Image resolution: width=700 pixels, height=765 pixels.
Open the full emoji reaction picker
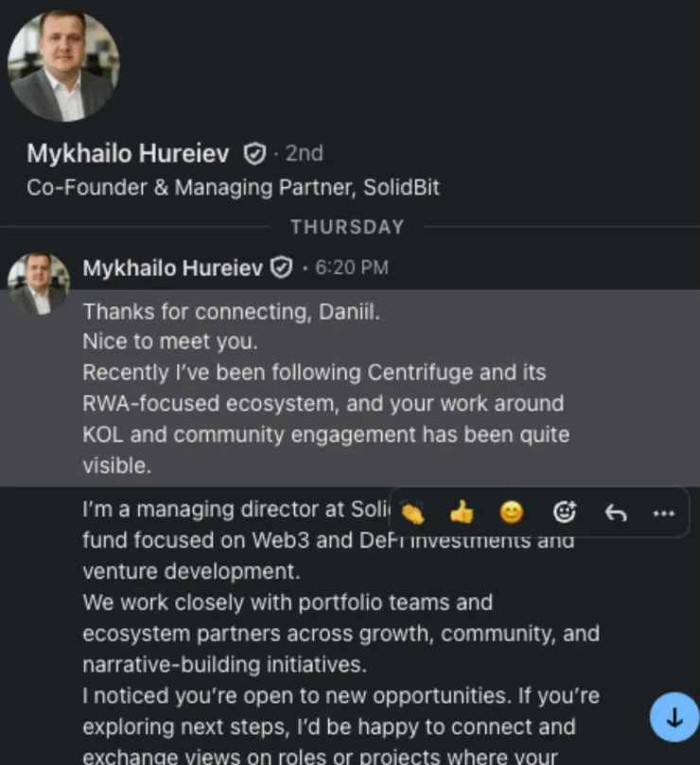[x=565, y=513]
